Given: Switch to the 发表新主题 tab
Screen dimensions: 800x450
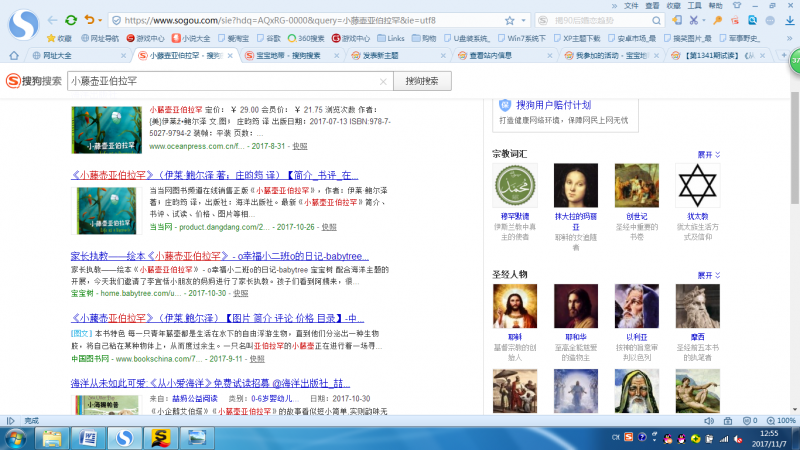Looking at the screenshot, I should pos(380,56).
